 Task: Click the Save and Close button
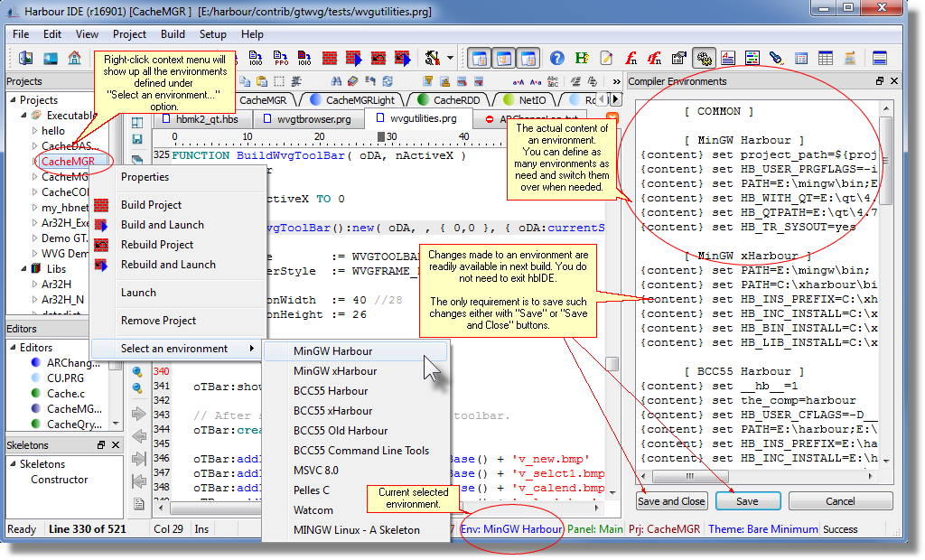click(x=671, y=500)
